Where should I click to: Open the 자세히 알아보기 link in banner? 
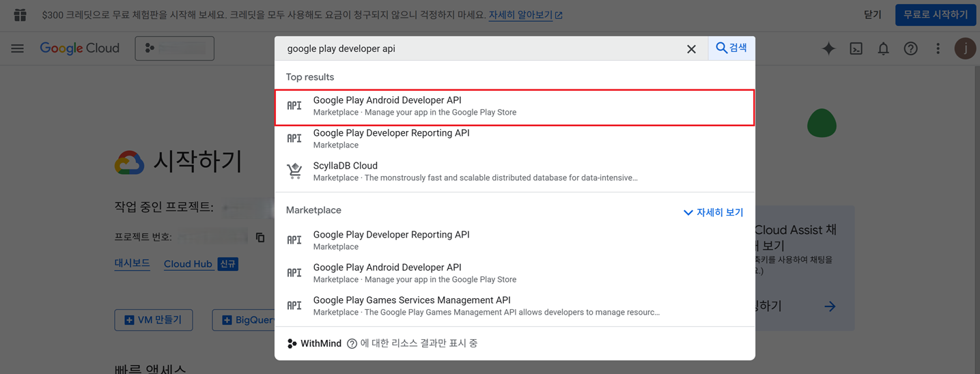click(524, 15)
